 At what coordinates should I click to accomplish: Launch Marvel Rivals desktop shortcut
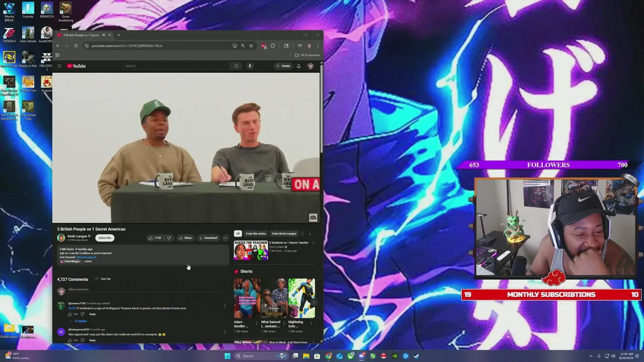(9, 59)
